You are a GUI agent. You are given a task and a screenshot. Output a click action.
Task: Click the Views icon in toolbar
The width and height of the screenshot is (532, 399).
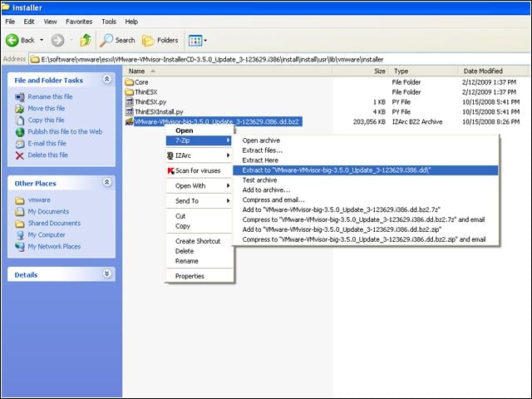click(x=195, y=41)
